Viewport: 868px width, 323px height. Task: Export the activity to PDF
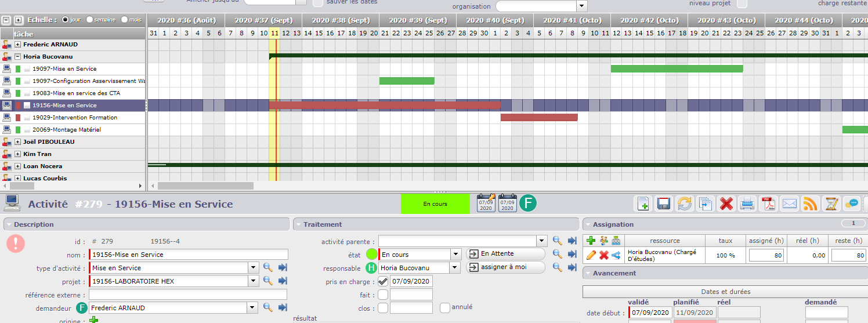(x=768, y=204)
